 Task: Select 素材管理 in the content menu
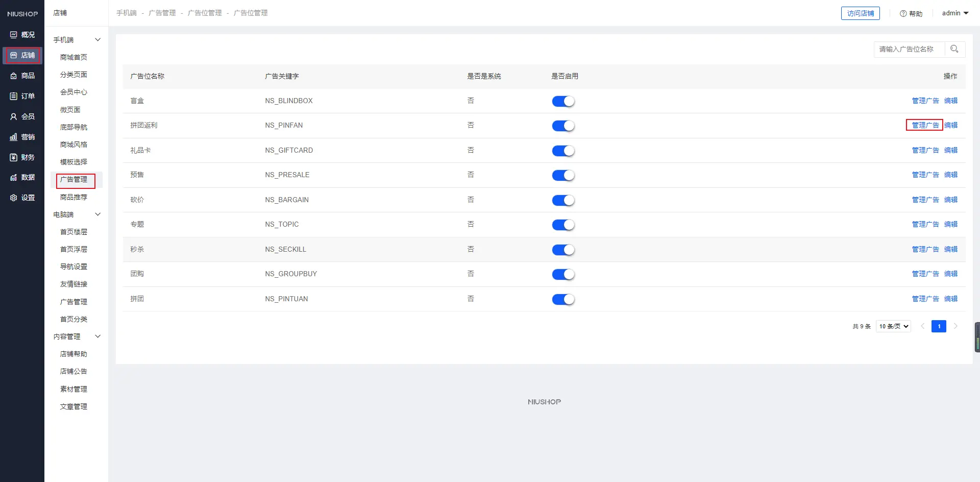click(x=73, y=389)
